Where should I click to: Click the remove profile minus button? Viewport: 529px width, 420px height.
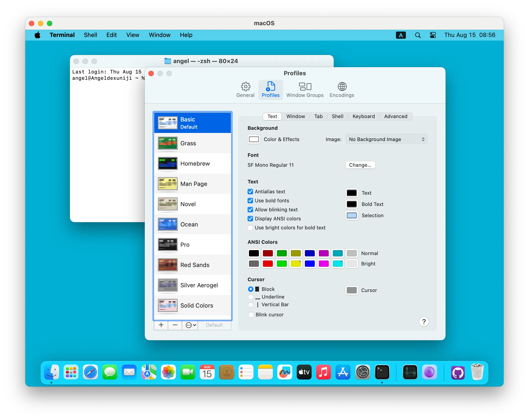(175, 325)
